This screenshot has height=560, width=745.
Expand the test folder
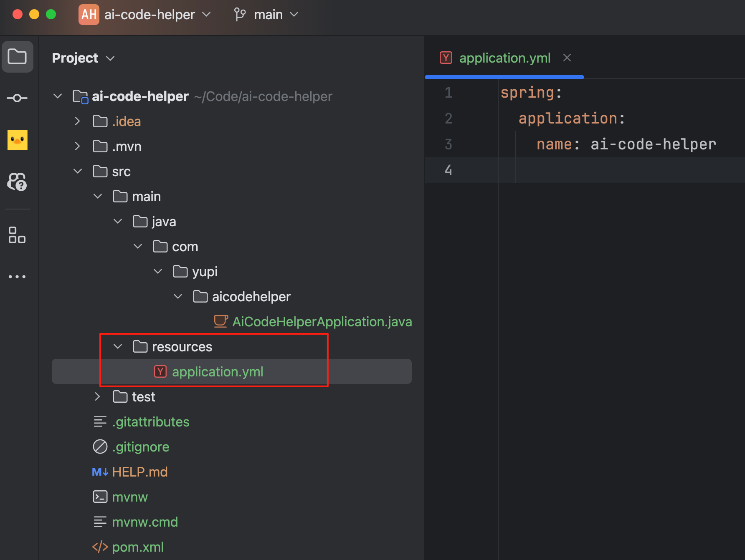[x=97, y=396]
